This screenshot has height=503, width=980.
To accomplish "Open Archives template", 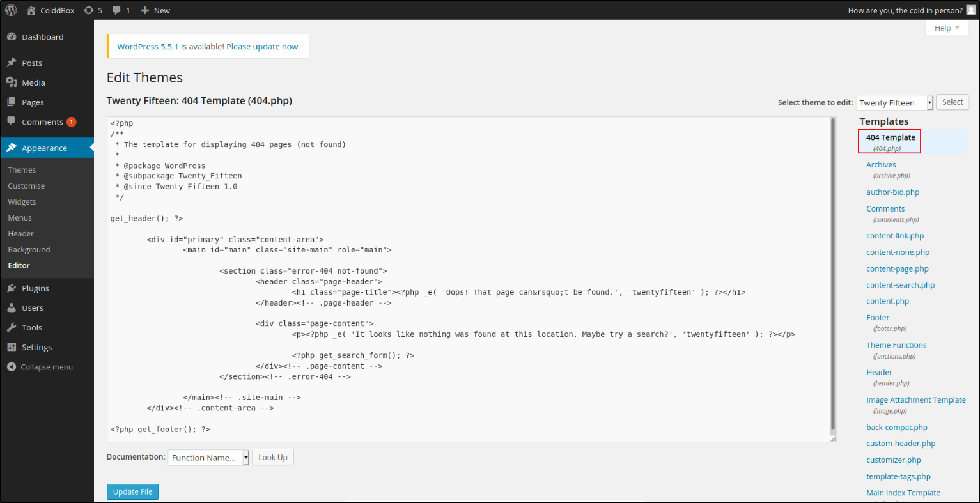I will click(881, 165).
